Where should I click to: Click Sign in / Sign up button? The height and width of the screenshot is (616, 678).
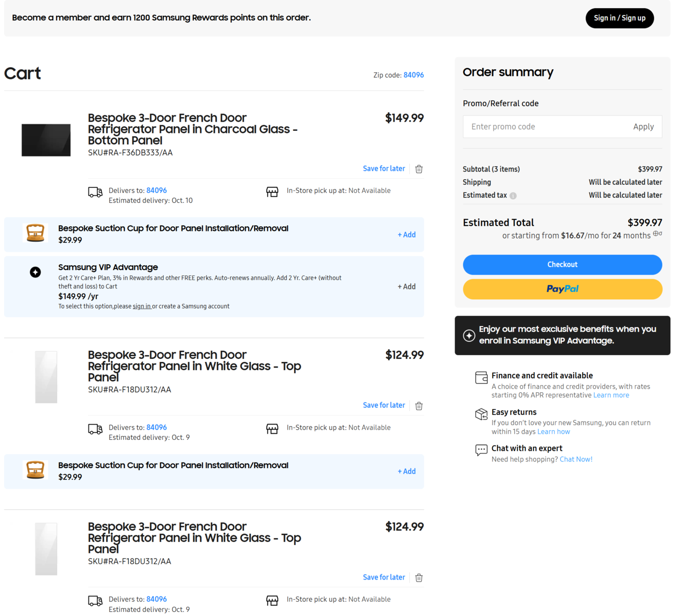point(619,18)
